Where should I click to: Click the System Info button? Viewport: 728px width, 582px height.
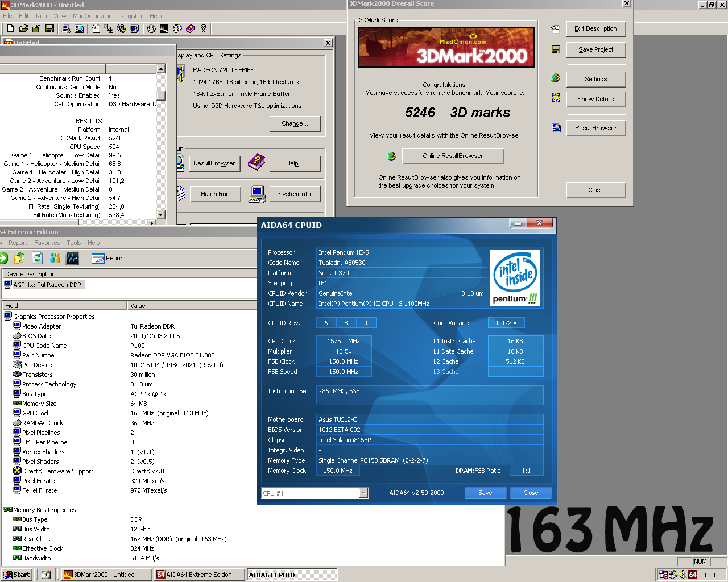coord(295,194)
